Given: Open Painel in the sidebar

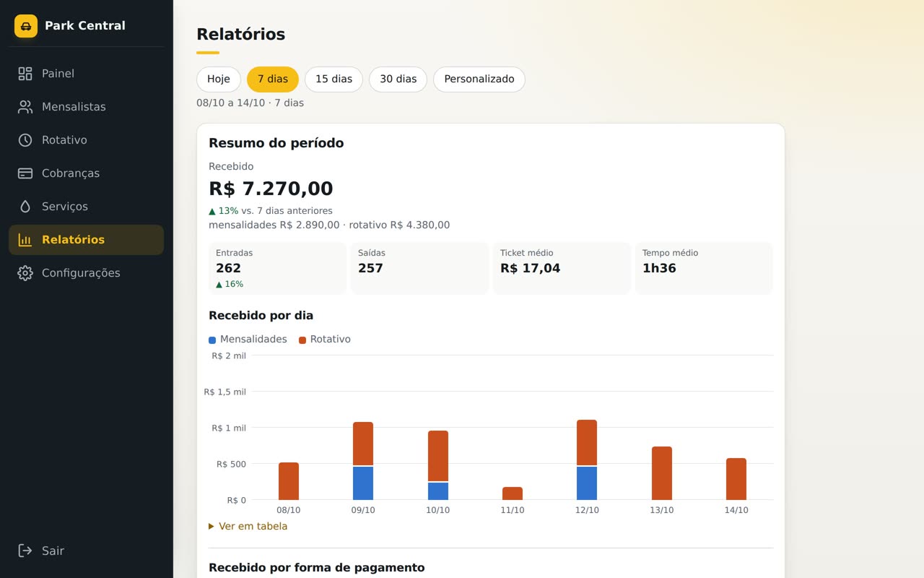Looking at the screenshot, I should (86, 74).
